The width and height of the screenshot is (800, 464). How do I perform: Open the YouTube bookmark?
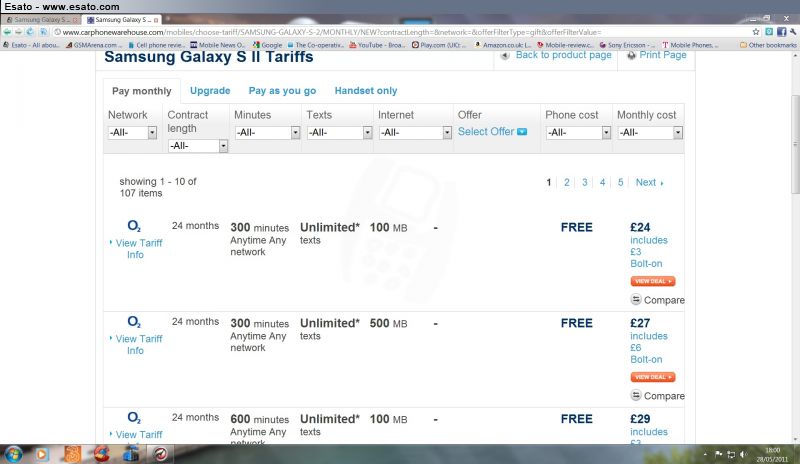coord(377,45)
